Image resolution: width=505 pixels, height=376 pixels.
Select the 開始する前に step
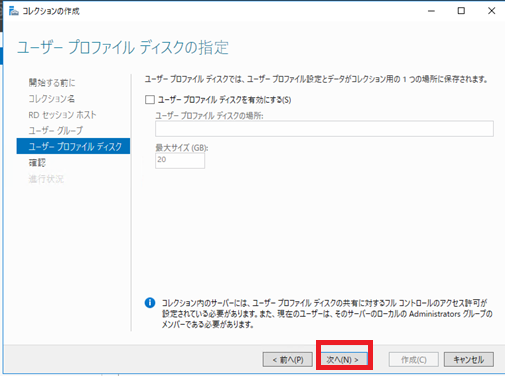point(52,82)
